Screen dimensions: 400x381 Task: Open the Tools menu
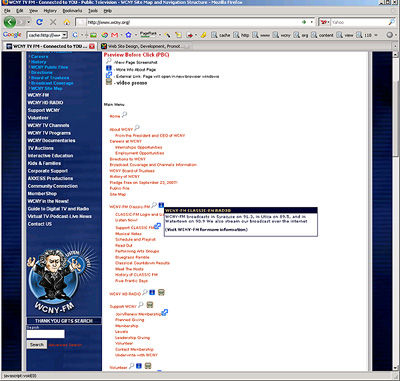point(93,11)
